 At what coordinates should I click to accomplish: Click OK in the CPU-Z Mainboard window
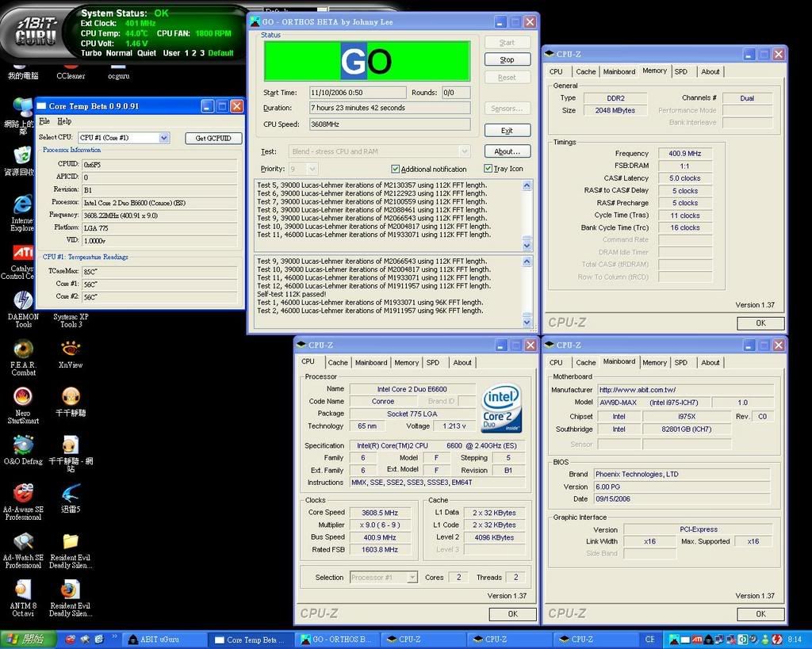pos(760,614)
